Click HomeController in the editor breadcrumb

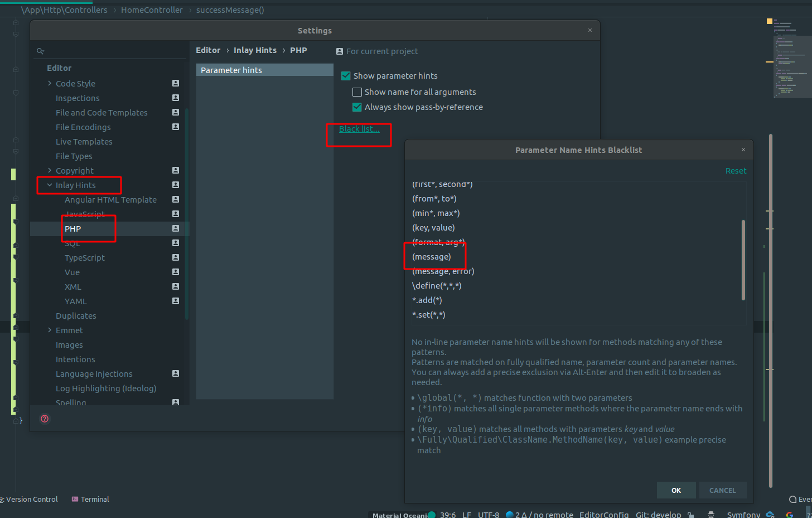pos(152,10)
